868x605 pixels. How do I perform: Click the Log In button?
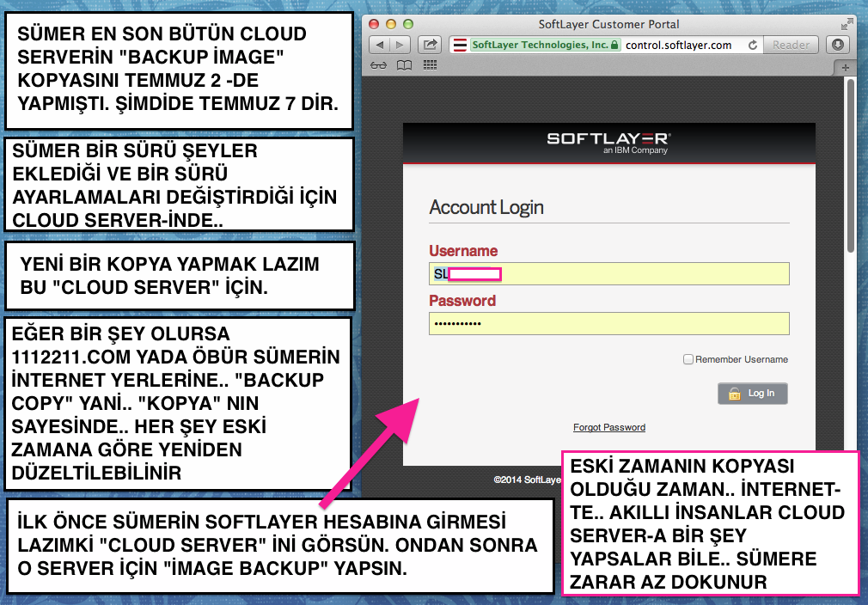(752, 394)
